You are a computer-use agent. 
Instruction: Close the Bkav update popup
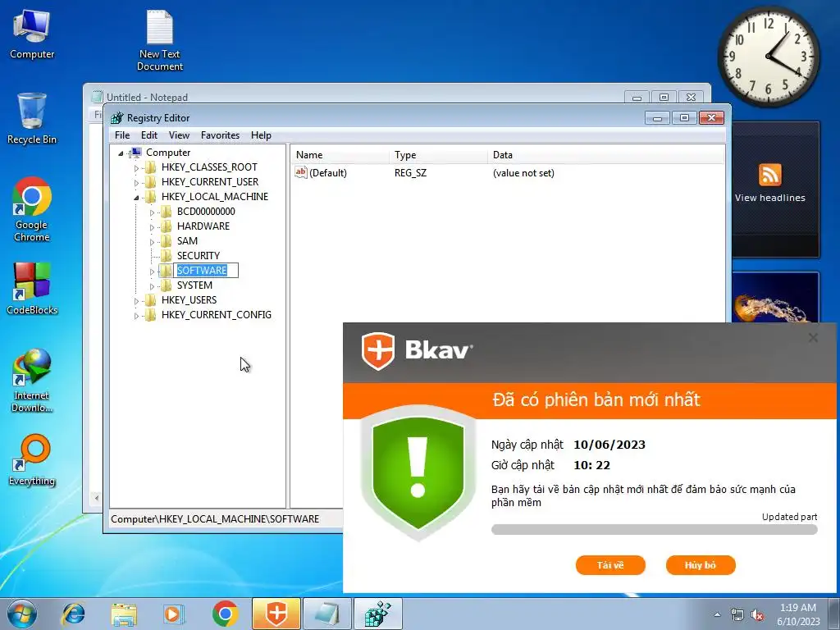813,337
